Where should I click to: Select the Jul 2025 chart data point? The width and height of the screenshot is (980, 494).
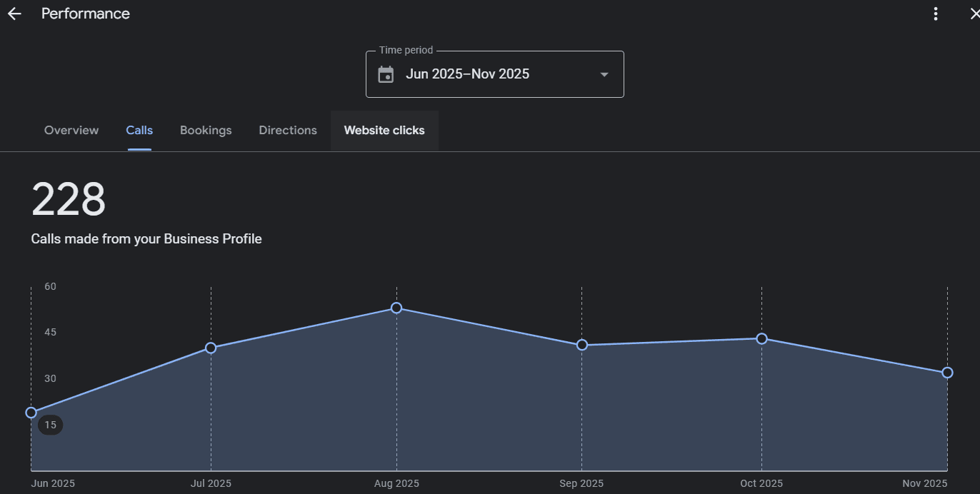tap(211, 348)
